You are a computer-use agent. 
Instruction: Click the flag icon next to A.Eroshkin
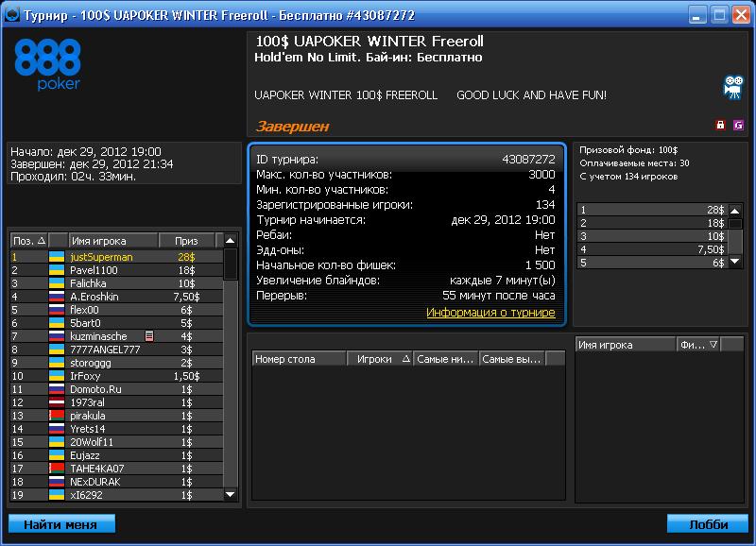(x=57, y=297)
